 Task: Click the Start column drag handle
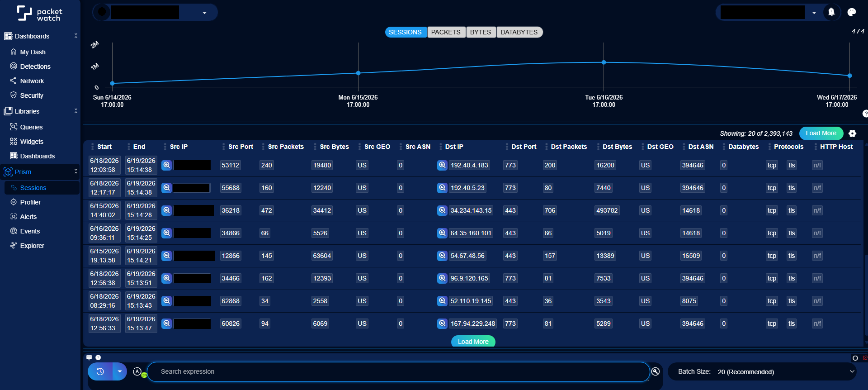click(92, 147)
